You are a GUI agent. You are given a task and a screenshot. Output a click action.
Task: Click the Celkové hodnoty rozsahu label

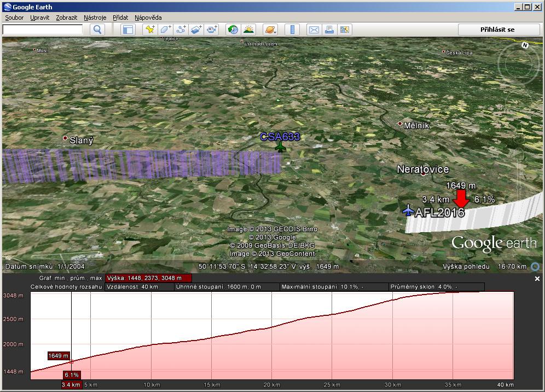(67, 287)
